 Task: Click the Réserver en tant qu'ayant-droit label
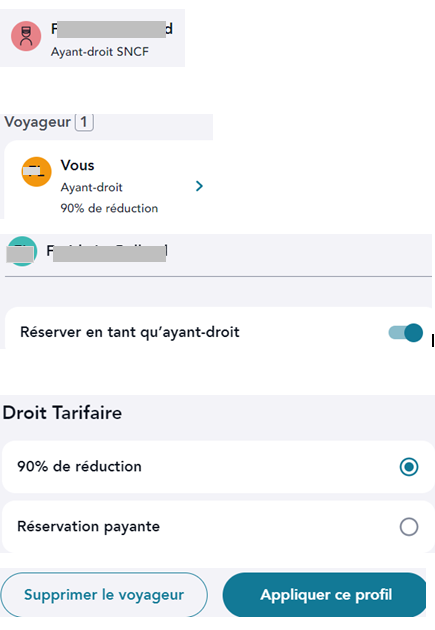(x=130, y=332)
